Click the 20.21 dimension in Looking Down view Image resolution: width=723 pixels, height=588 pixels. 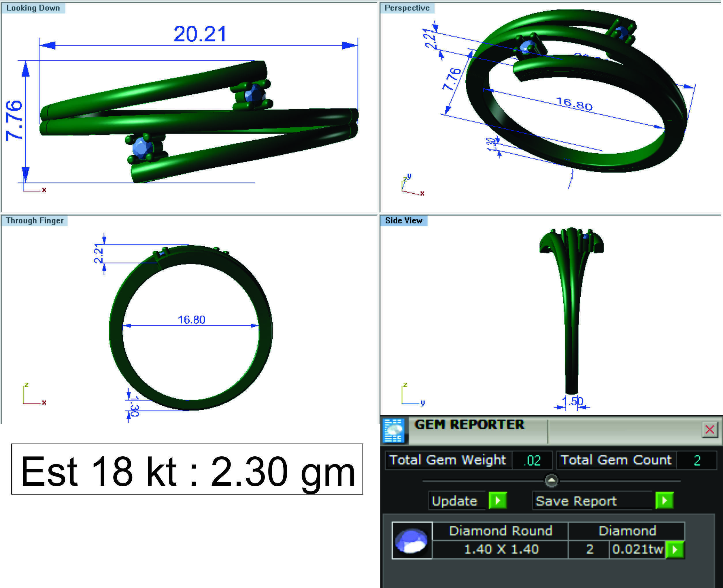(200, 34)
